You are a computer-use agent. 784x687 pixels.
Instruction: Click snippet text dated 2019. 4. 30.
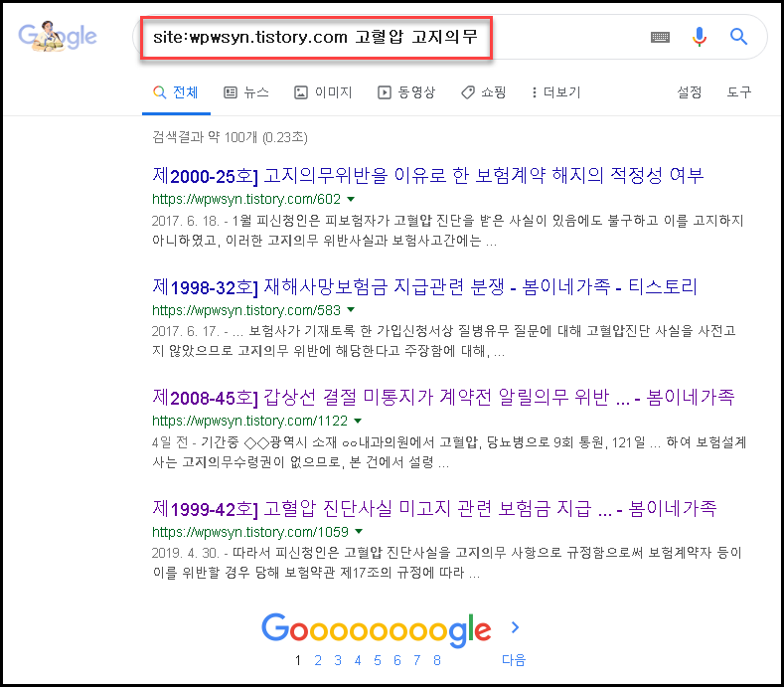447,563
